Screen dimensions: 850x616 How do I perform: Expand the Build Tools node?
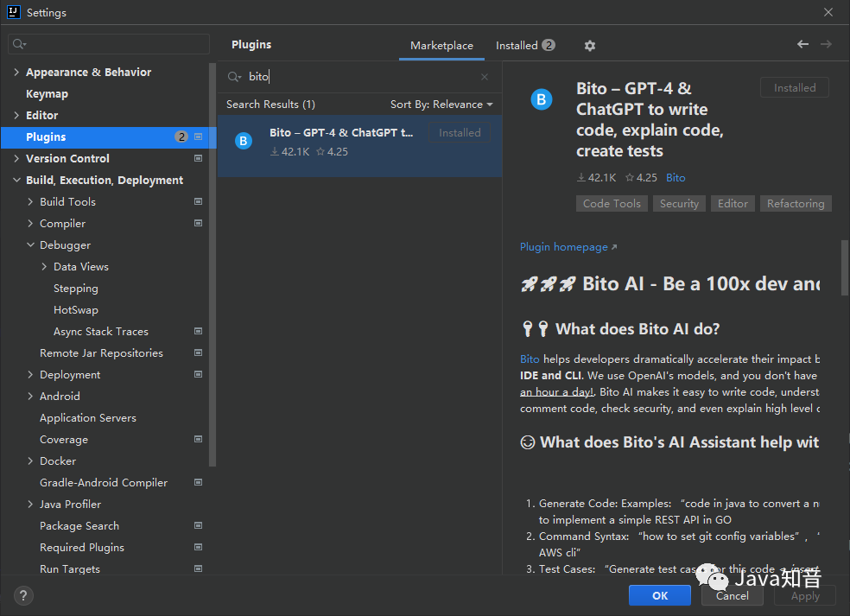pos(30,201)
